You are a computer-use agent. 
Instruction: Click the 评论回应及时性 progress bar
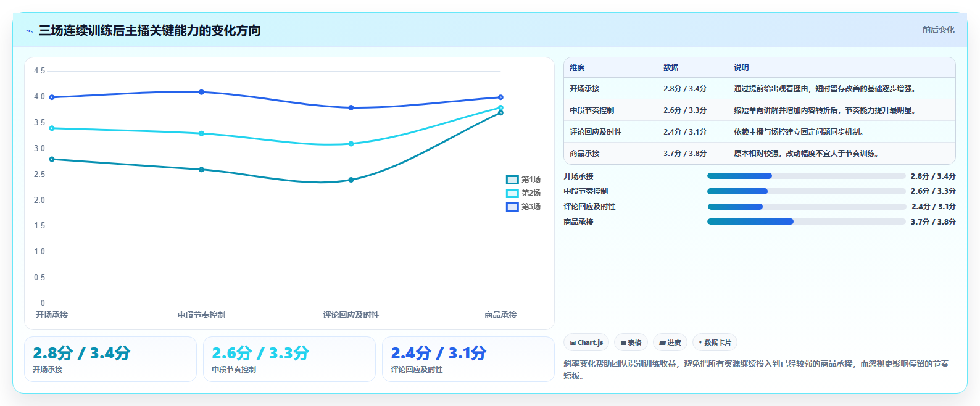click(x=806, y=207)
